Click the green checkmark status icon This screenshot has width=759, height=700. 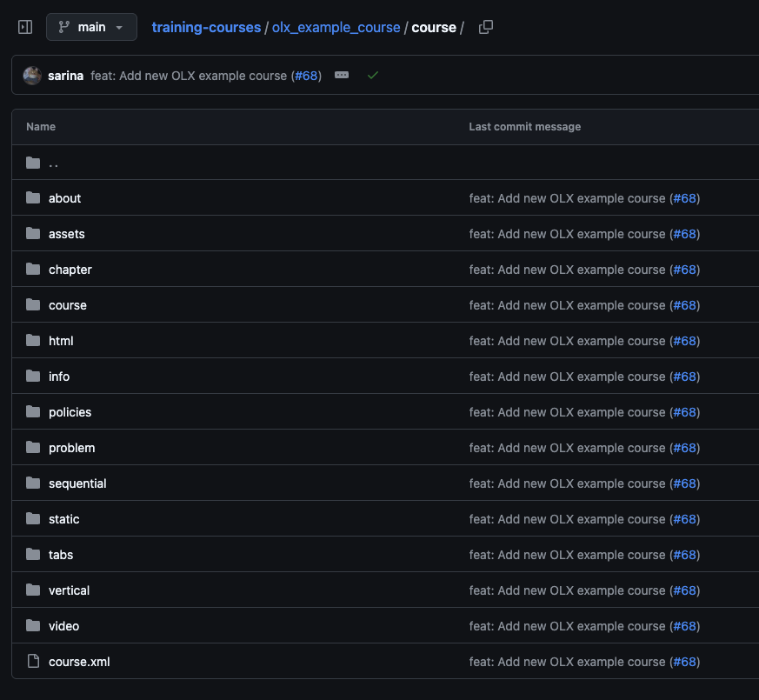pos(373,75)
